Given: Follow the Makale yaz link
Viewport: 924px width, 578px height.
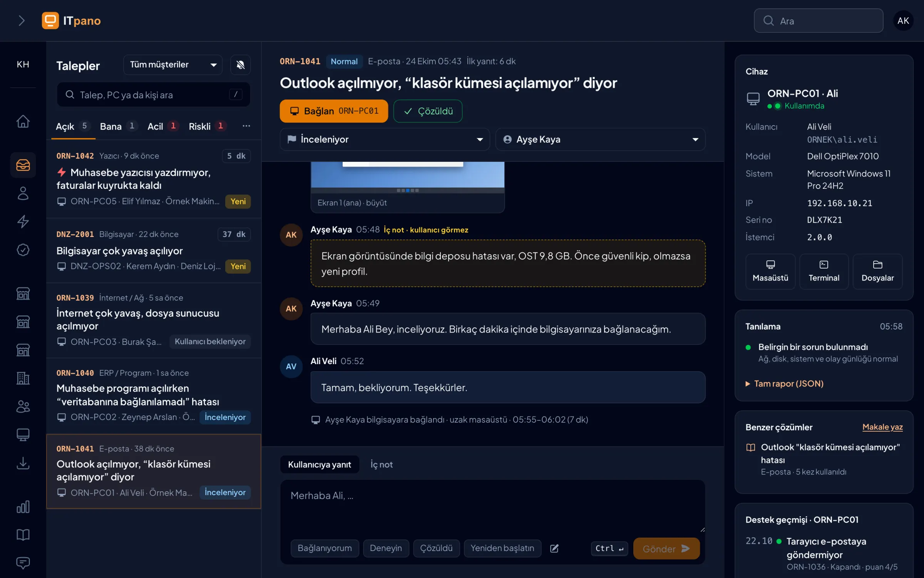Looking at the screenshot, I should (x=882, y=427).
